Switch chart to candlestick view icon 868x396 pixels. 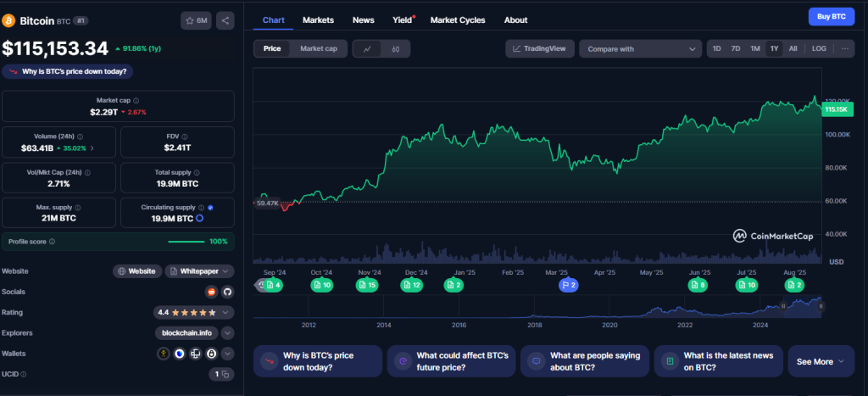(395, 49)
